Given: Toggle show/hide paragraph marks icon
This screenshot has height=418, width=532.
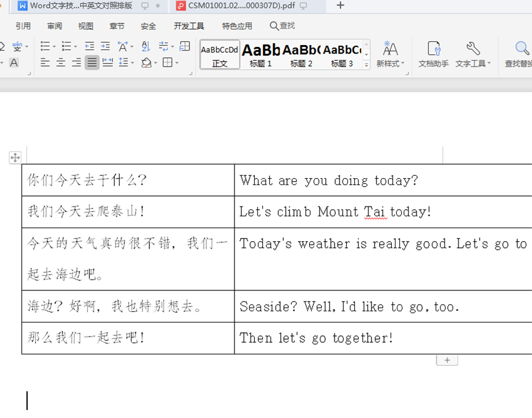Looking at the screenshot, I should [164, 46].
